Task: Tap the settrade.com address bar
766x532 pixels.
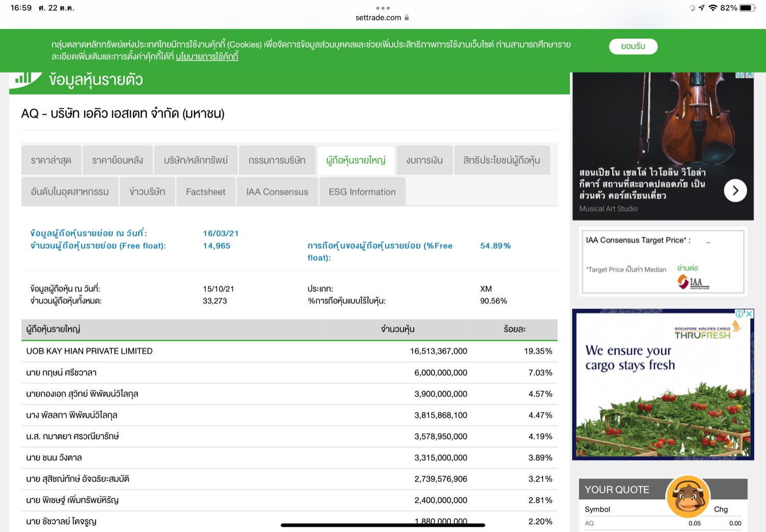Action: [382, 17]
